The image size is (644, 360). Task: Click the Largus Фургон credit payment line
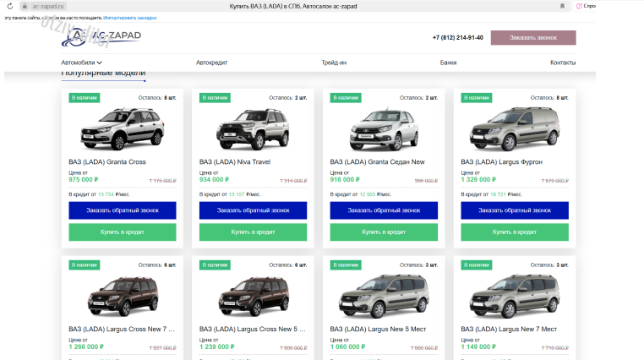(x=491, y=194)
